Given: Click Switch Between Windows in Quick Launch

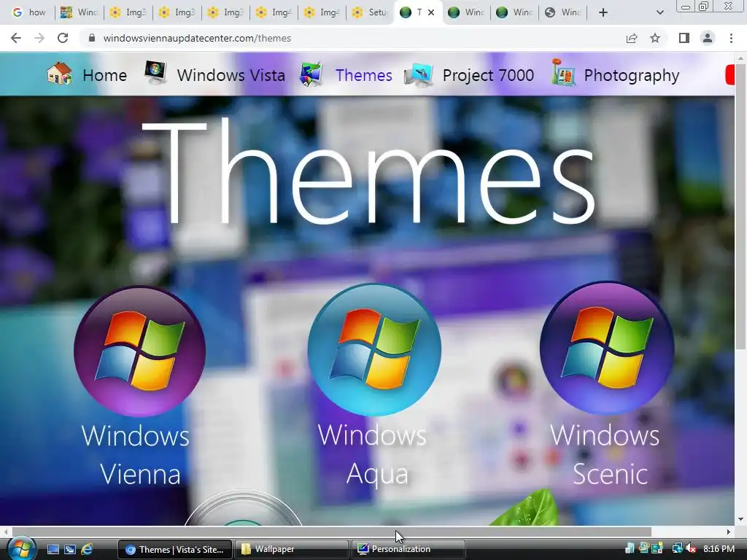Looking at the screenshot, I should pyautogui.click(x=70, y=550).
